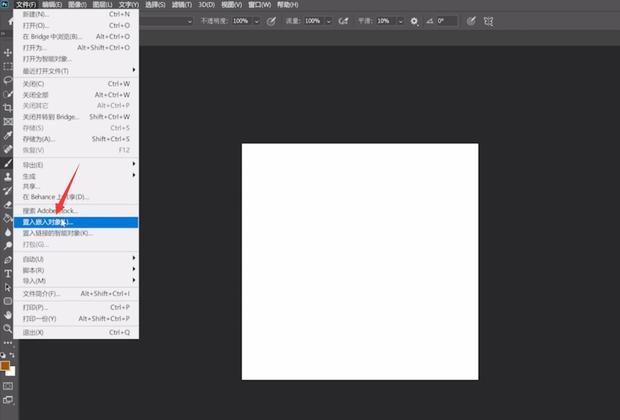Select the History Brush tool
This screenshot has height=420, width=620.
pyautogui.click(x=8, y=191)
